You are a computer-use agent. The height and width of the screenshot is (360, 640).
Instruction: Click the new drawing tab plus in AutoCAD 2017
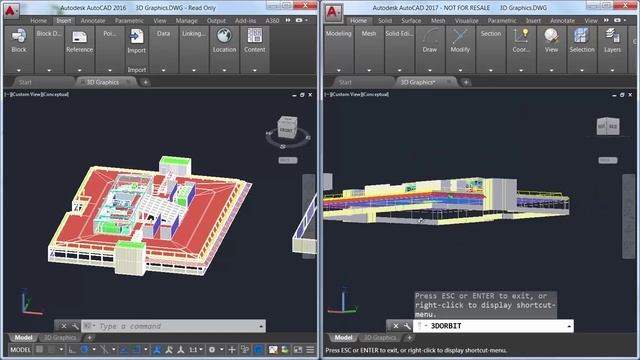pos(466,82)
